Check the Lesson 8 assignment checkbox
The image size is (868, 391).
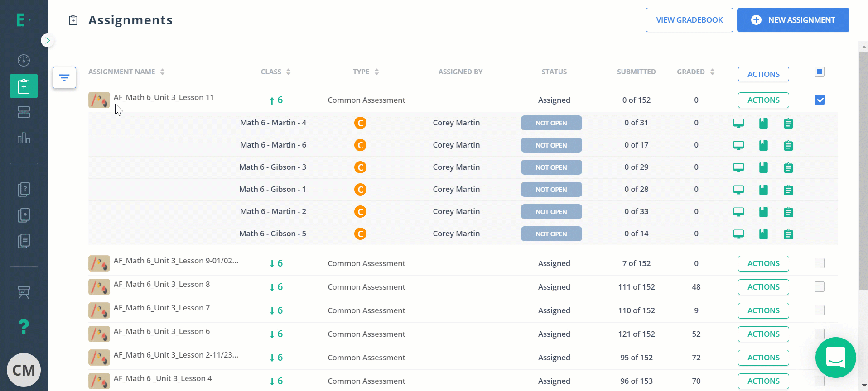coord(819,287)
